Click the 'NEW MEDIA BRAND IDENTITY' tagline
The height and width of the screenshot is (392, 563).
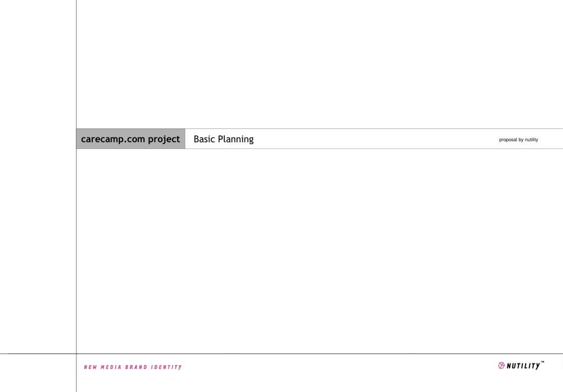(133, 367)
